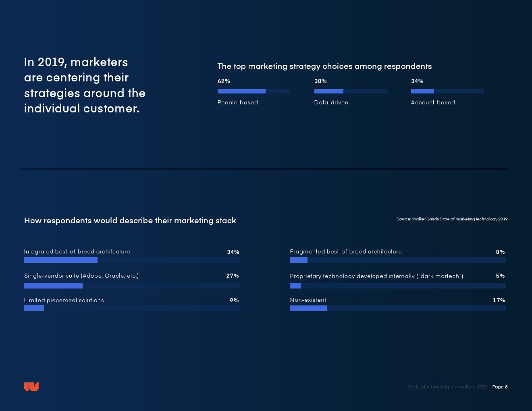Click the "How respondents would describe" heading
Viewport: 532px width, 411px height.
130,220
